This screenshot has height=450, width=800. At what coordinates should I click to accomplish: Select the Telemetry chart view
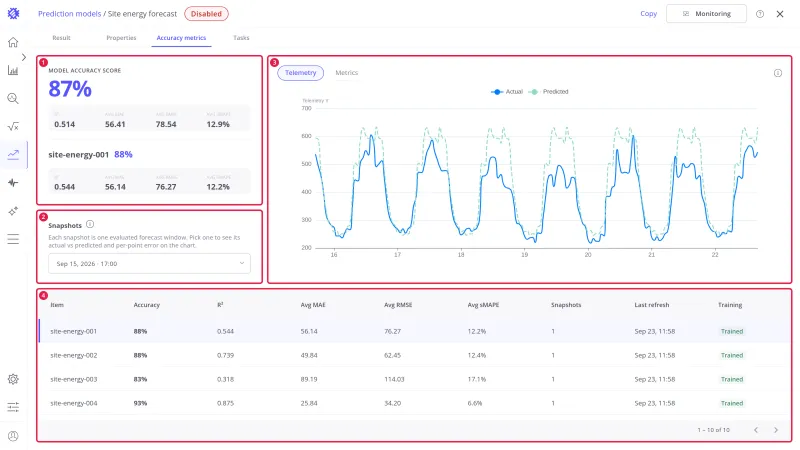coord(301,73)
